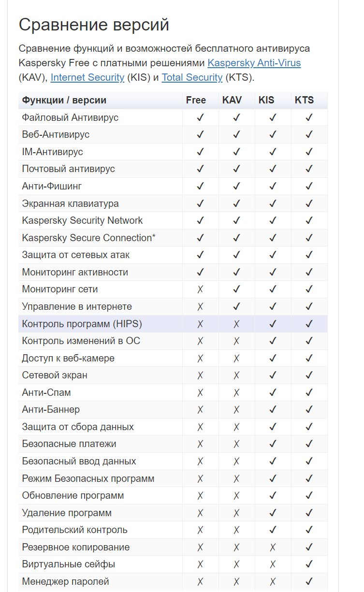The height and width of the screenshot is (592, 364).
Task: Click the Kaspersky Secure Connection* row label
Action: pos(89,238)
